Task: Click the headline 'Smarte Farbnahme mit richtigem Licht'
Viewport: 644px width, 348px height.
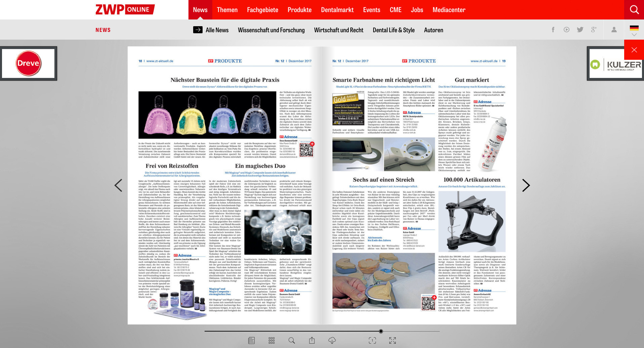Action: coord(384,80)
